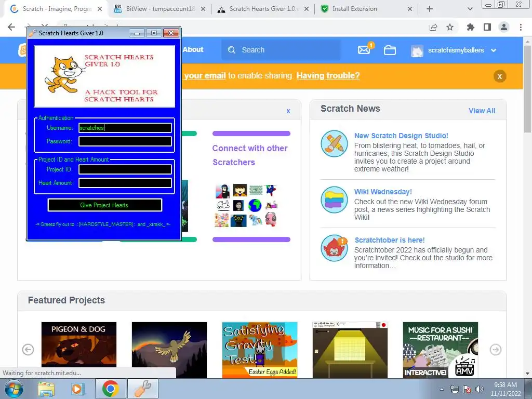Open the PIGEON & DOG project thumbnail
Viewport: 532px width, 399px height.
(x=79, y=350)
